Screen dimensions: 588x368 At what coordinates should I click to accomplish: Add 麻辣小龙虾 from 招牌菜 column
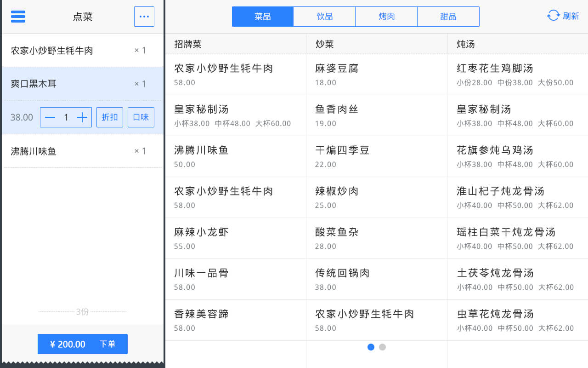236,238
